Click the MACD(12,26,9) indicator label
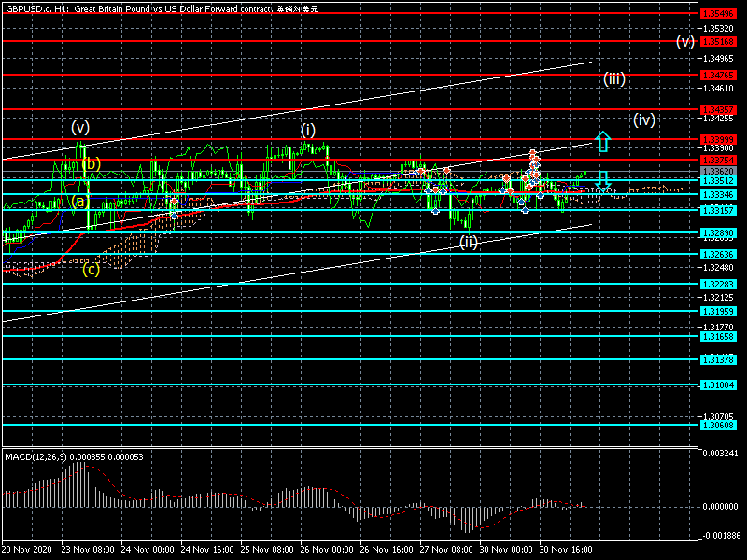Screen dimensions: 747x560 tap(74, 456)
